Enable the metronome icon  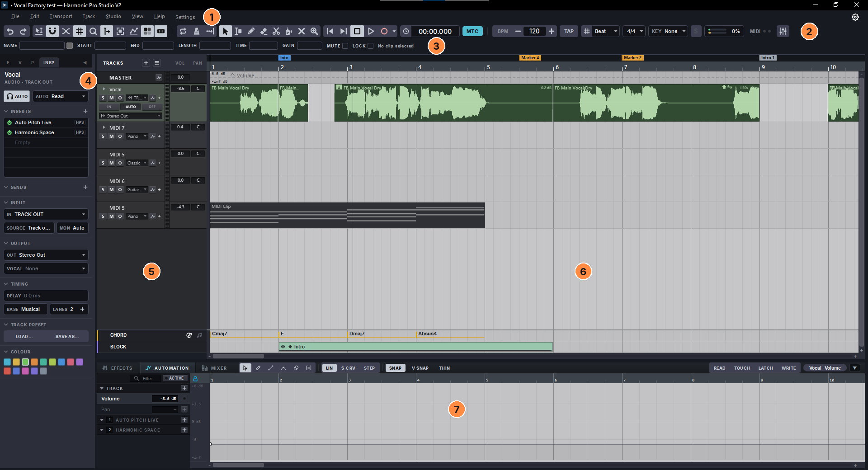(x=197, y=31)
